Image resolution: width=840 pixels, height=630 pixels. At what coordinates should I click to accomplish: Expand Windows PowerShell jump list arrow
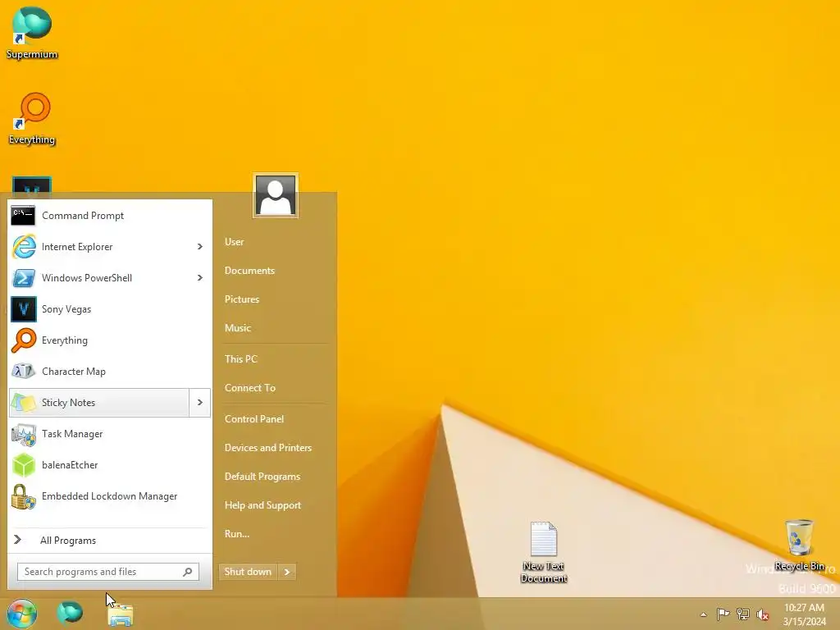200,277
